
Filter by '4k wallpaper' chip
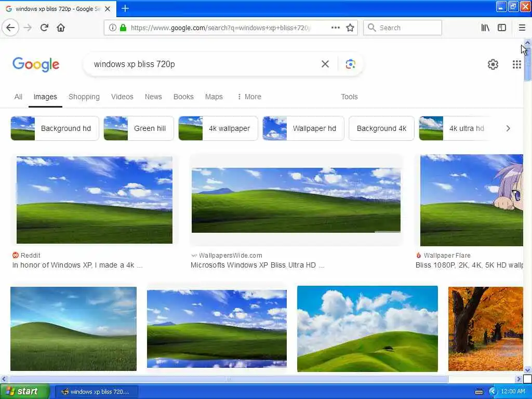tap(218, 128)
